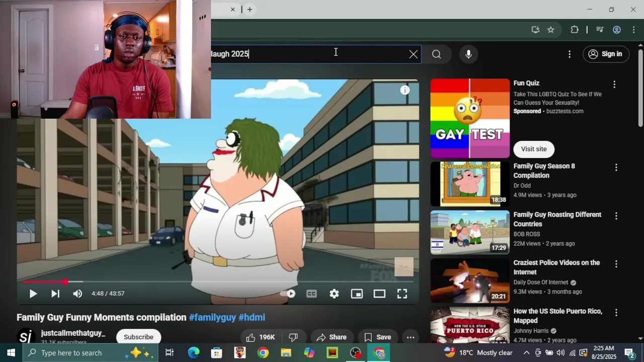Seek using the red video progress bar
The image size is (644, 362).
tap(217, 282)
